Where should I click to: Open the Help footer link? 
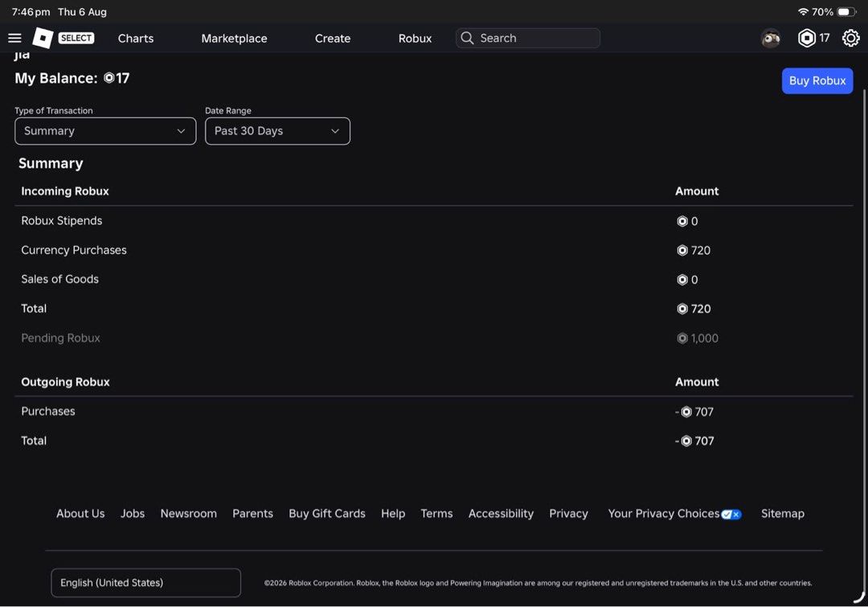(393, 514)
